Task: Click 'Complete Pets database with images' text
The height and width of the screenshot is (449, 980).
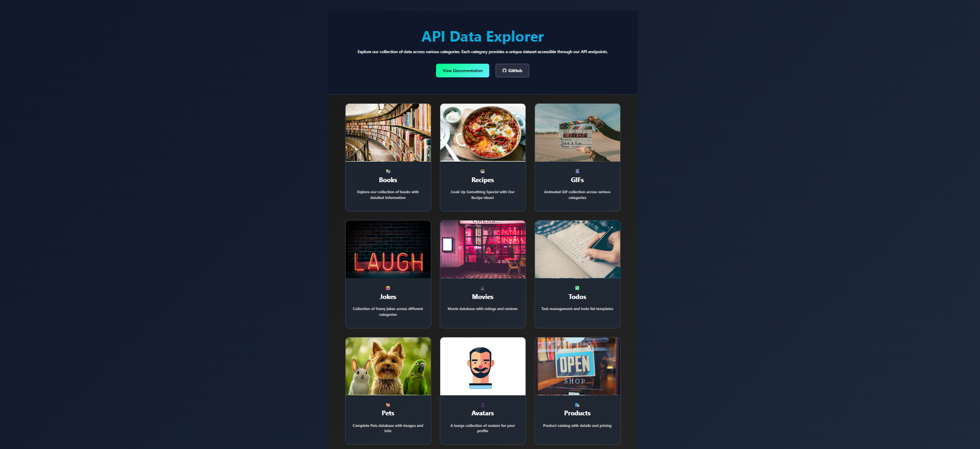Action: (x=388, y=428)
